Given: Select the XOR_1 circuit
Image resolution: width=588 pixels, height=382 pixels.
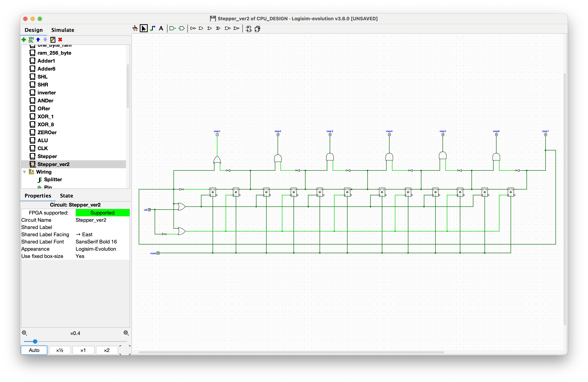Looking at the screenshot, I should coord(45,116).
